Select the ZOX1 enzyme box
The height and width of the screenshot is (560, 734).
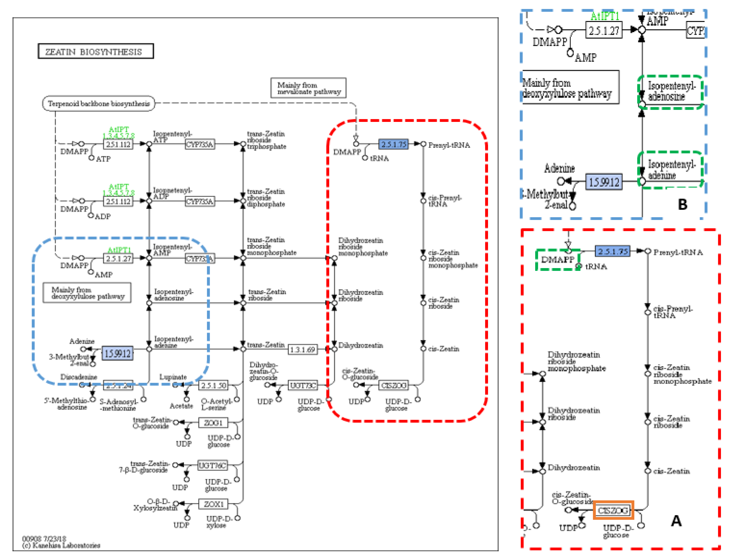click(213, 504)
